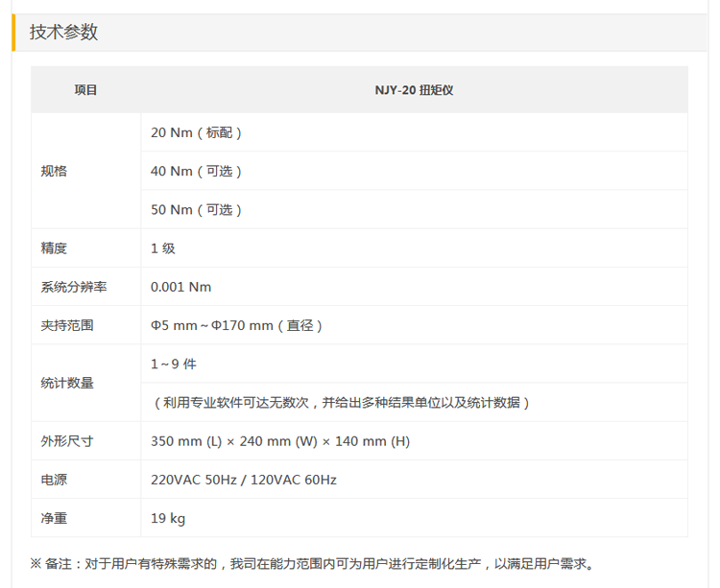Click the 220VAC 50Hz power supply value
The height and width of the screenshot is (588, 720).
tap(244, 480)
